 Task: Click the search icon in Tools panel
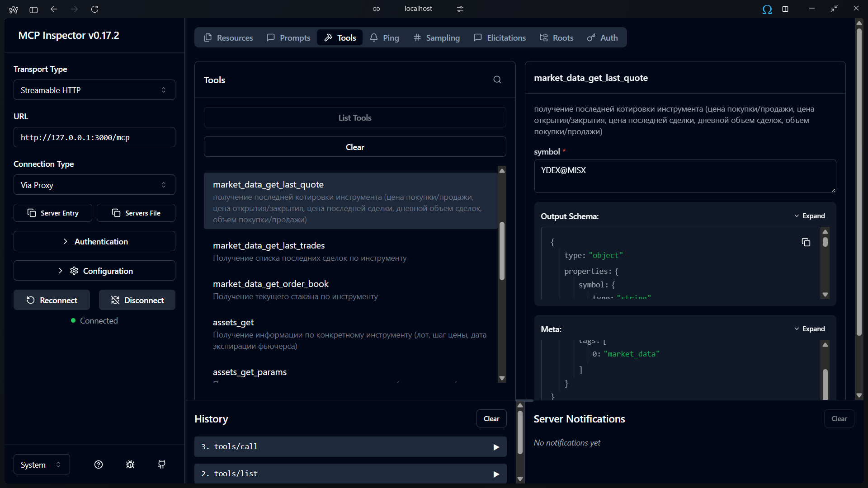point(497,80)
